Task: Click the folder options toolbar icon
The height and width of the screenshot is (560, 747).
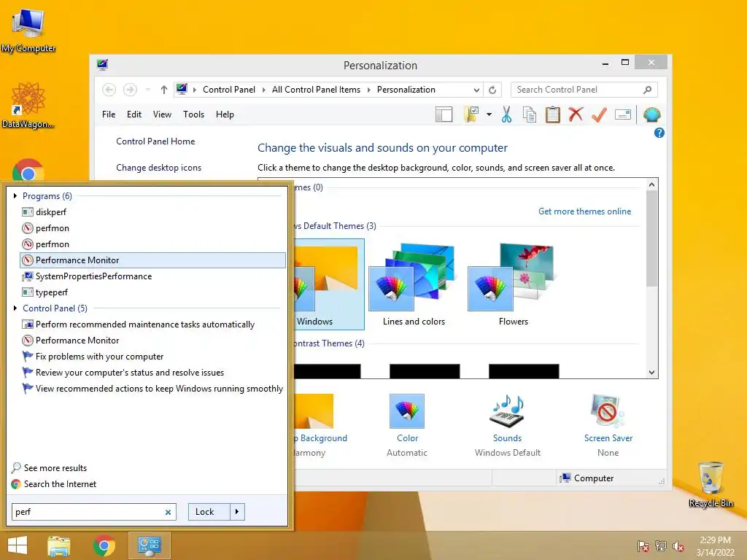Action: [x=472, y=114]
